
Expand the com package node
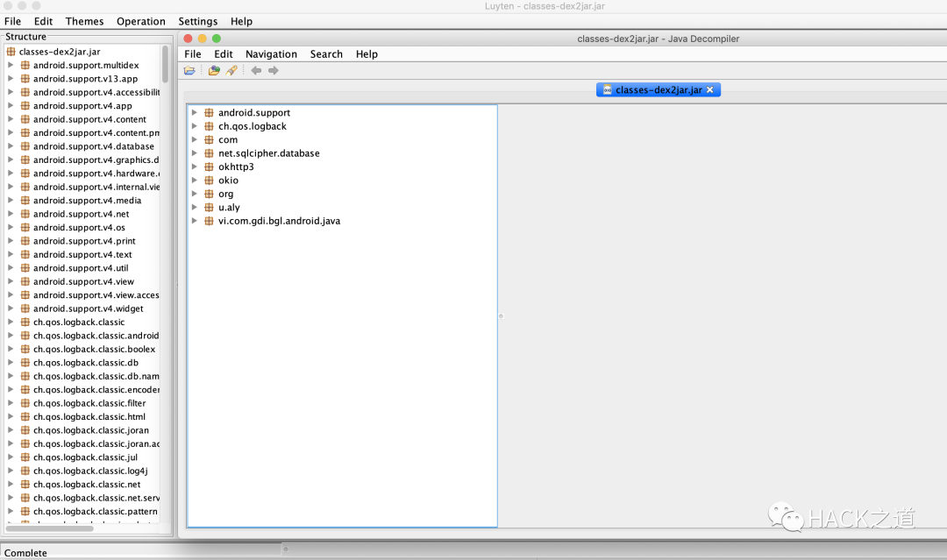(195, 140)
